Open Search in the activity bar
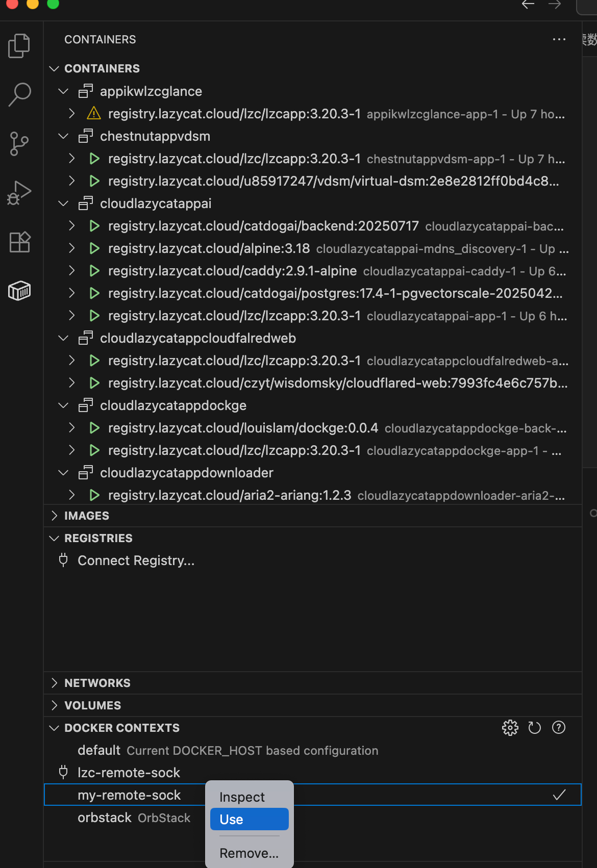This screenshot has height=868, width=597. click(19, 94)
